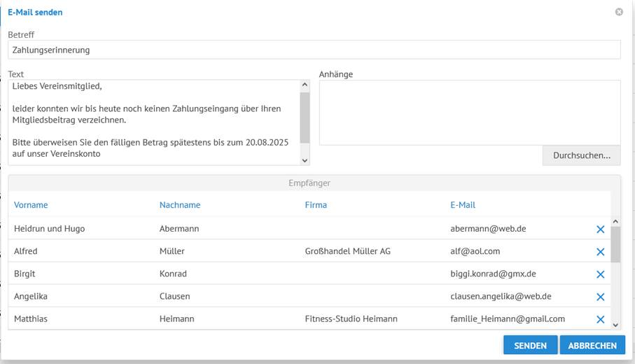Click the Anhänge attachments box
This screenshot has width=635, height=364.
(469, 112)
